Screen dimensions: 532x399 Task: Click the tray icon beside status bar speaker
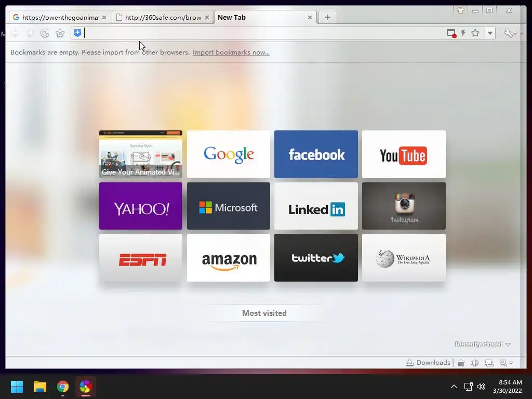pyautogui.click(x=489, y=363)
